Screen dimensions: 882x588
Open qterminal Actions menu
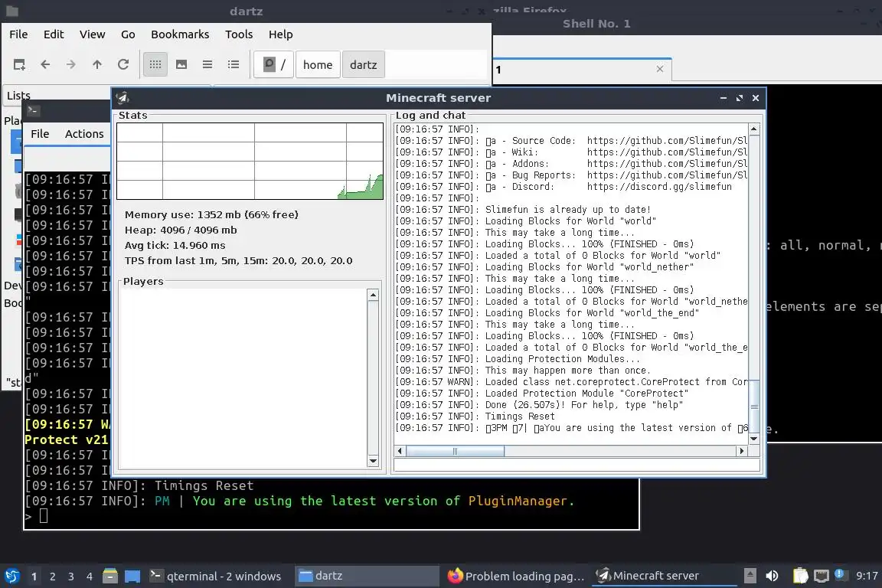84,134
